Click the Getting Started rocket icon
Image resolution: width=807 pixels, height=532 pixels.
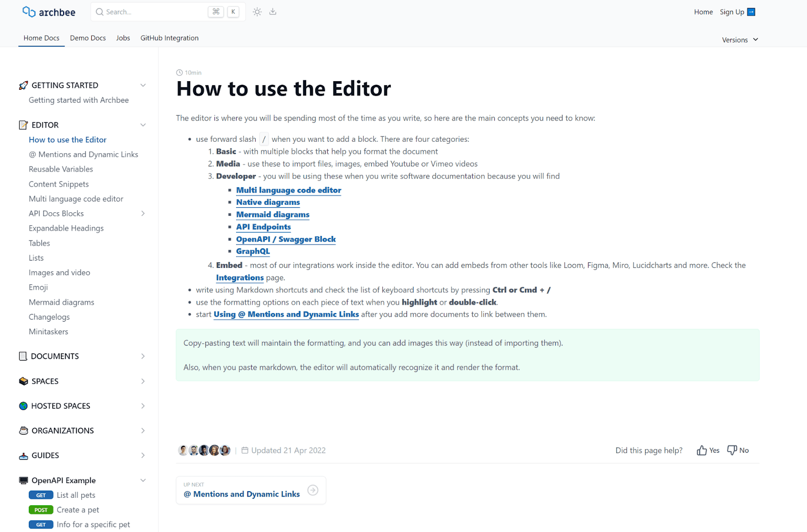pos(23,85)
